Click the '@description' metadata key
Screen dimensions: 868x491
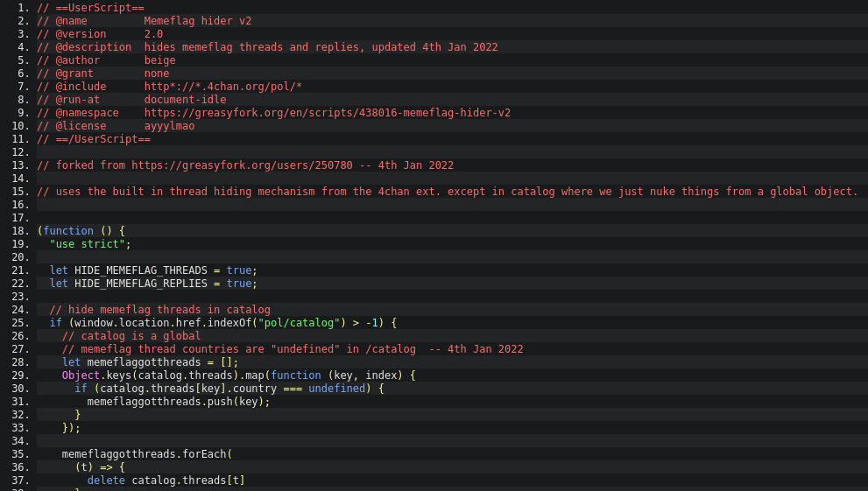[x=94, y=47]
